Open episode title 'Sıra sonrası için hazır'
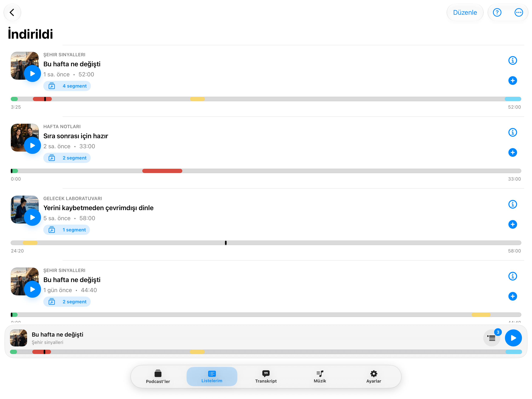The image size is (532, 399). pyautogui.click(x=76, y=136)
